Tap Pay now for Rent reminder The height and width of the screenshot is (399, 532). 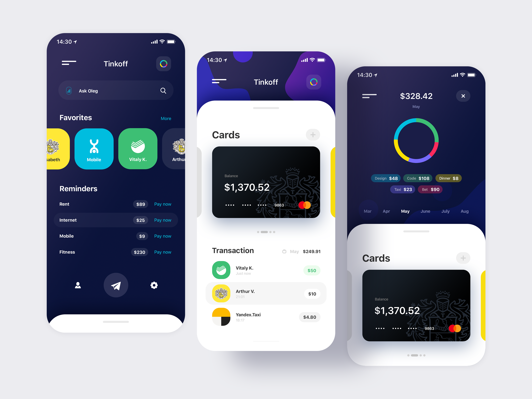163,204
